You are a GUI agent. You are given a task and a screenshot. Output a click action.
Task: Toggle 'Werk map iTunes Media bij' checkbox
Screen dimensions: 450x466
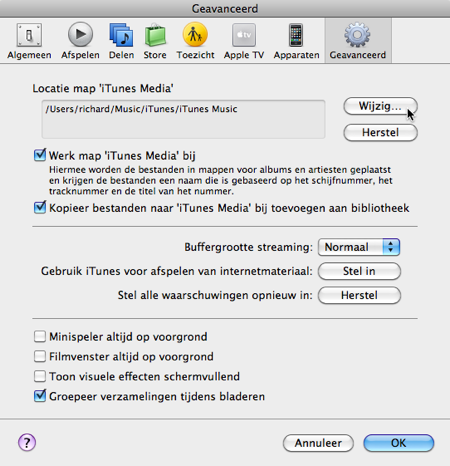click(x=40, y=155)
